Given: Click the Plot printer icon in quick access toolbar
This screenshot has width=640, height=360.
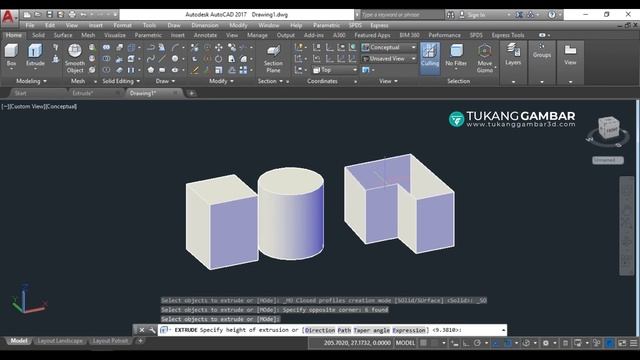Looking at the screenshot, I should (x=72, y=15).
